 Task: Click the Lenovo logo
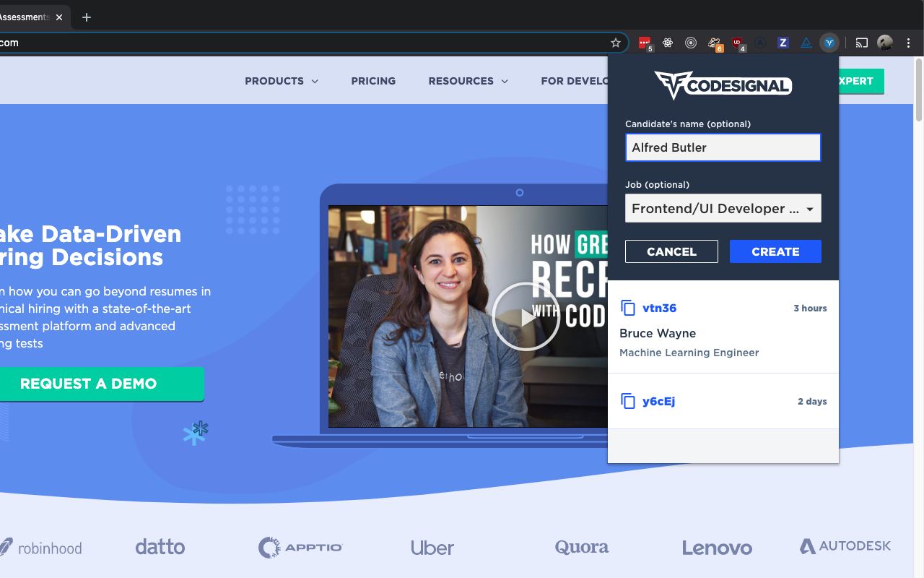coord(717,548)
